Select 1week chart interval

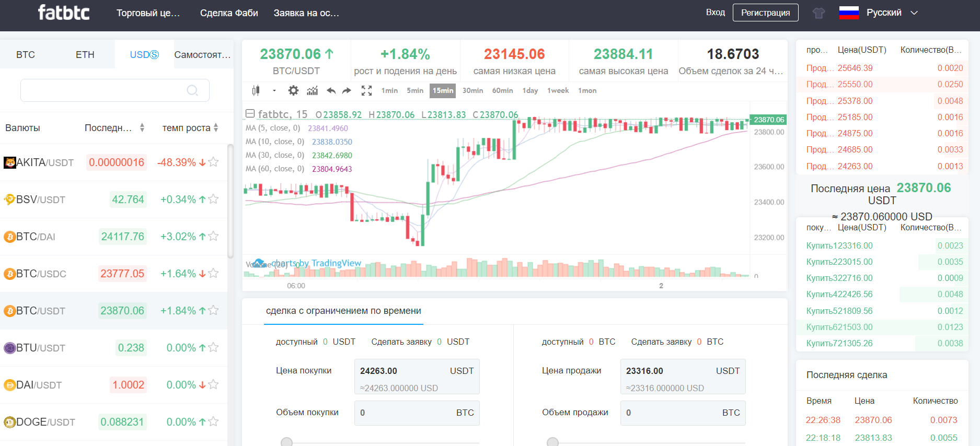[558, 90]
